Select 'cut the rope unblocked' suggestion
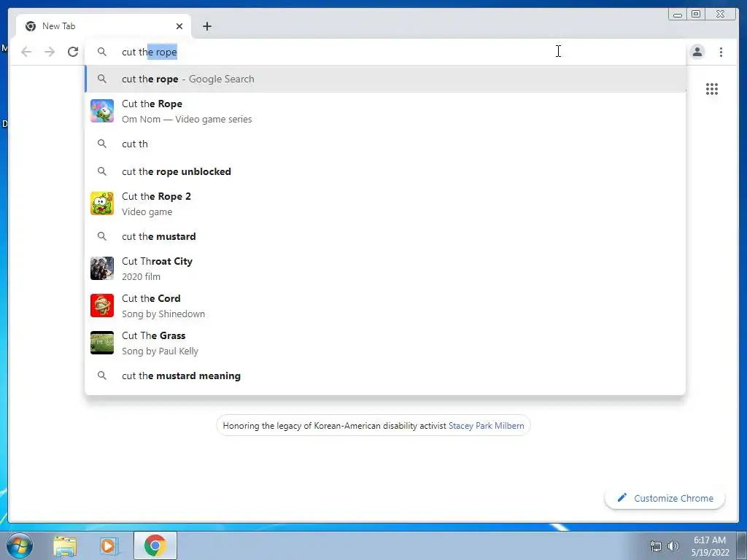 pyautogui.click(x=385, y=171)
